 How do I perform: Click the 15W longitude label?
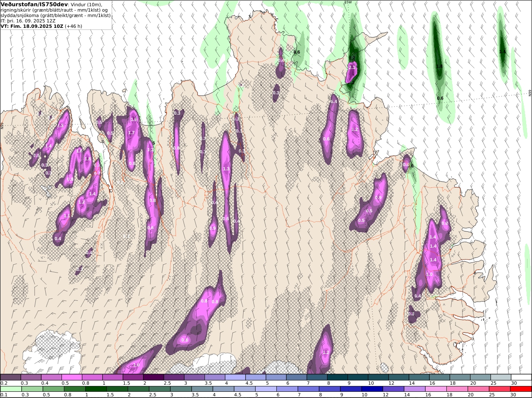[348, 2]
